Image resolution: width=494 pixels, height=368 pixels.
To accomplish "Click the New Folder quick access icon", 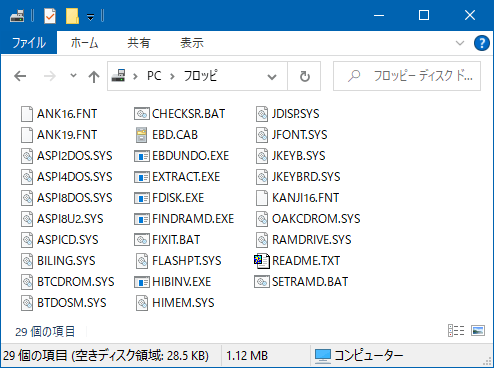I will (x=72, y=16).
